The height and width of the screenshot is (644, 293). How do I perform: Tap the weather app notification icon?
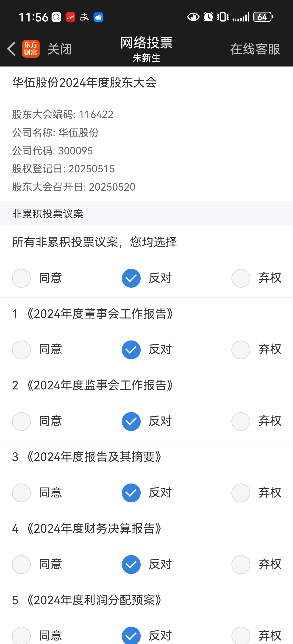pos(98,17)
